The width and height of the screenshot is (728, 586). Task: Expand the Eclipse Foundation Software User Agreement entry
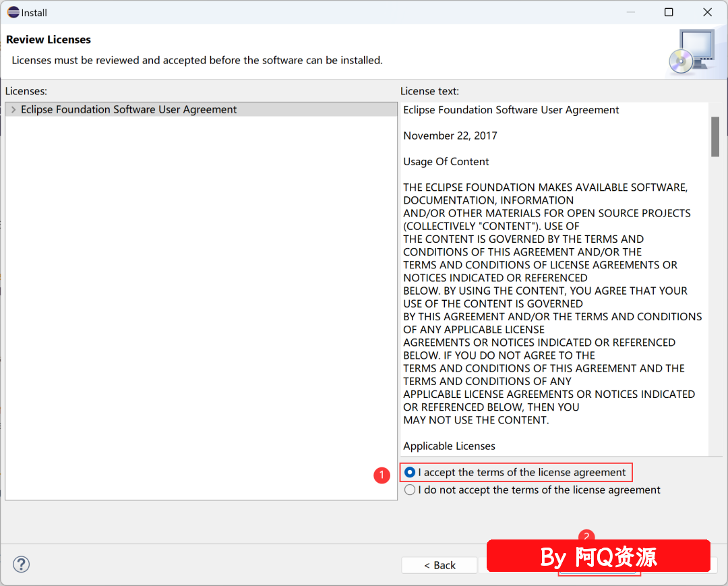point(13,110)
